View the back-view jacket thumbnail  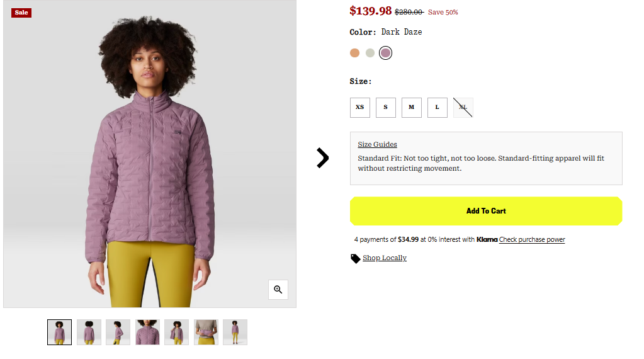89,332
